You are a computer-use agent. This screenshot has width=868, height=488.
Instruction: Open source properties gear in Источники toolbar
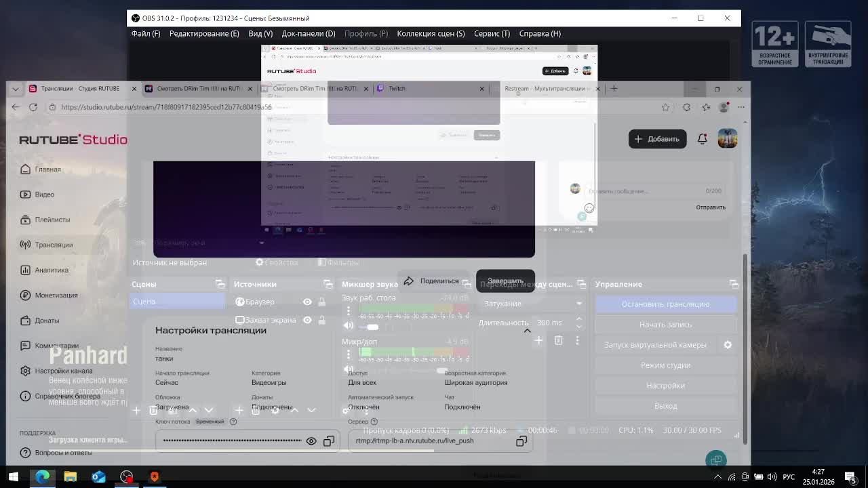coord(275,410)
